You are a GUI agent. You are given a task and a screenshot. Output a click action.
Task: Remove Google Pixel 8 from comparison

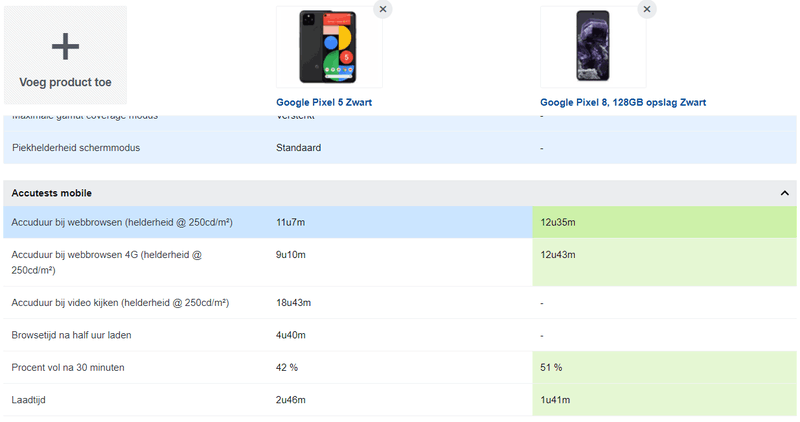pyautogui.click(x=647, y=9)
